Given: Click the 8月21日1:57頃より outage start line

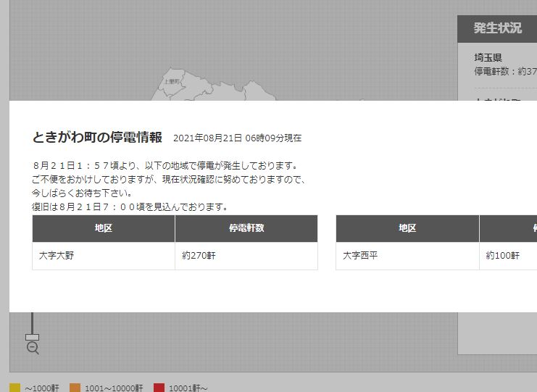Looking at the screenshot, I should [x=165, y=166].
